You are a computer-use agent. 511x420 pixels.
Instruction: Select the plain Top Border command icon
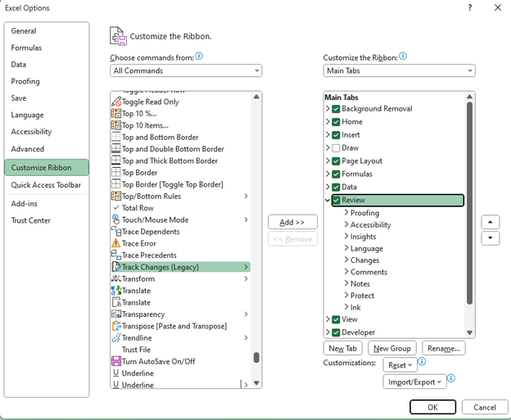[x=116, y=173]
